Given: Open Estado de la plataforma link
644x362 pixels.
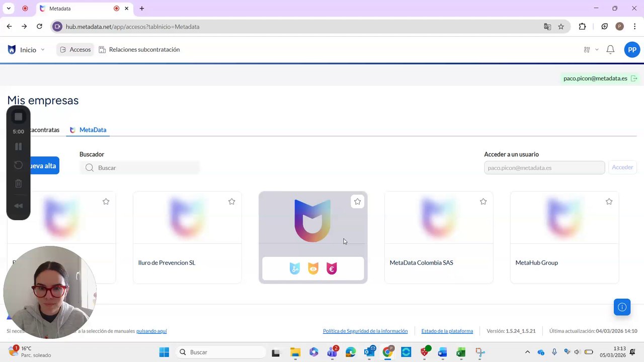Looking at the screenshot, I should point(447,331).
